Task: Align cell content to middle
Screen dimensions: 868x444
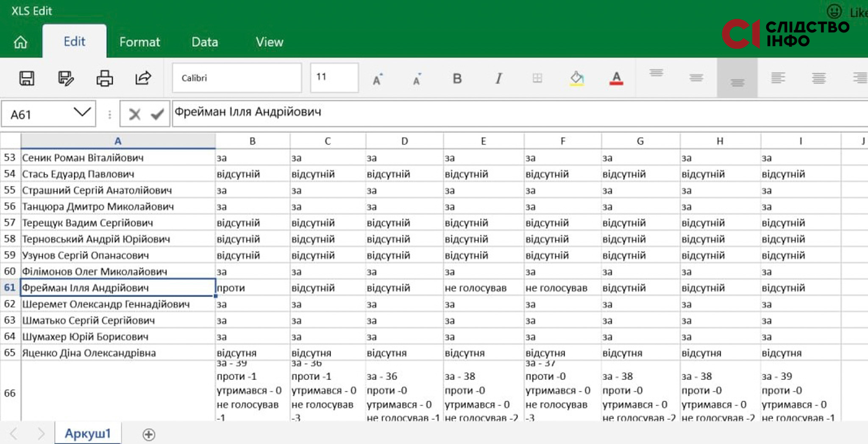Action: 696,78
